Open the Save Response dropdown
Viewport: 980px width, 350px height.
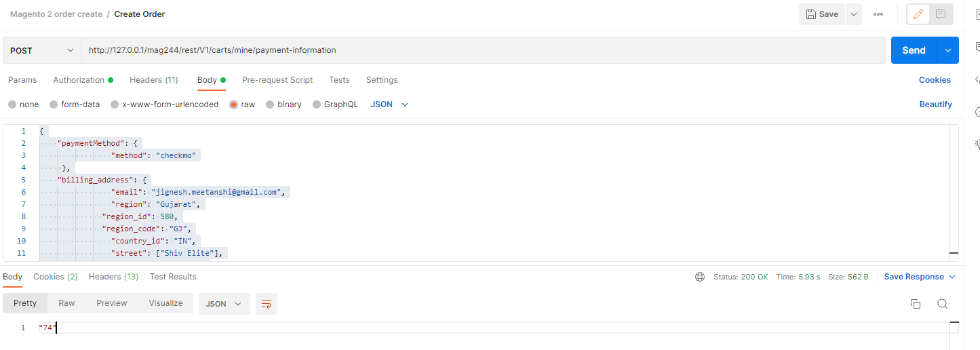920,277
